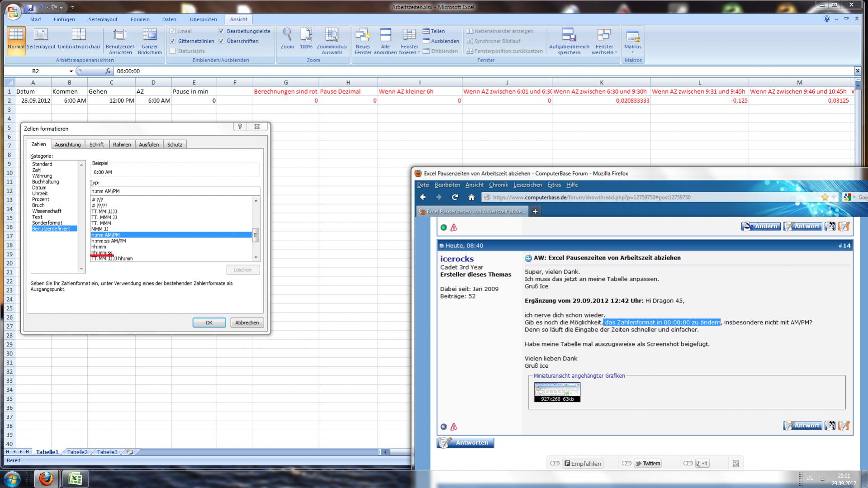Open a new Firefox tab
The width and height of the screenshot is (868, 488).
[x=535, y=211]
